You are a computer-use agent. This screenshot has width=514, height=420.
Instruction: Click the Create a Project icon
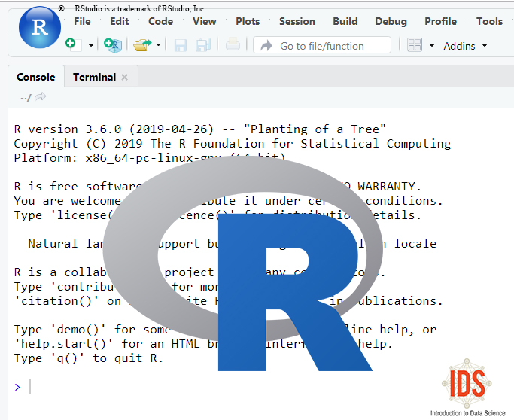coord(113,45)
